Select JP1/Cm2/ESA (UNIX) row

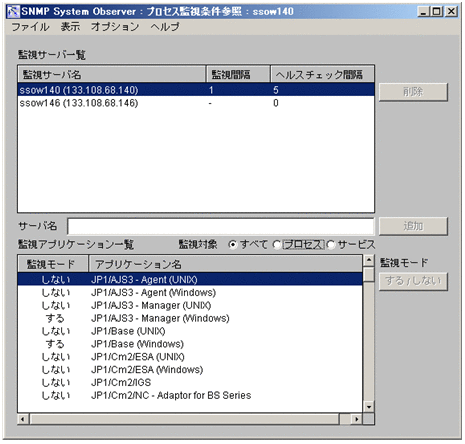tap(190, 357)
